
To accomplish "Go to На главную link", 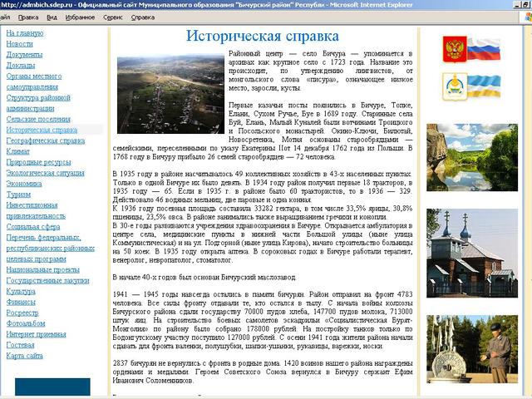I will (25, 33).
